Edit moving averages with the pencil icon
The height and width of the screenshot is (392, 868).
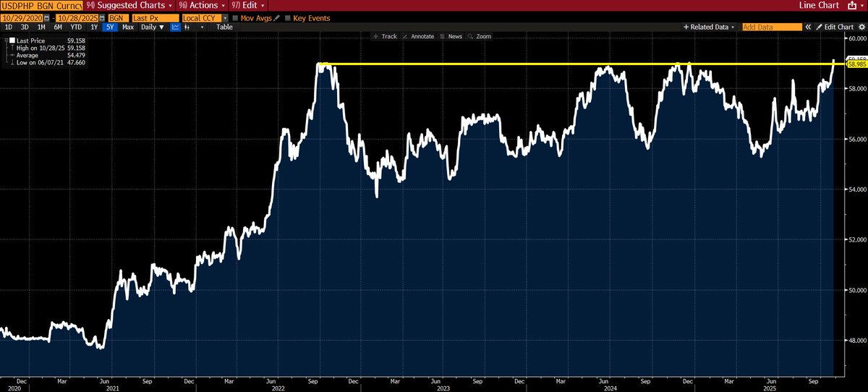pos(276,18)
